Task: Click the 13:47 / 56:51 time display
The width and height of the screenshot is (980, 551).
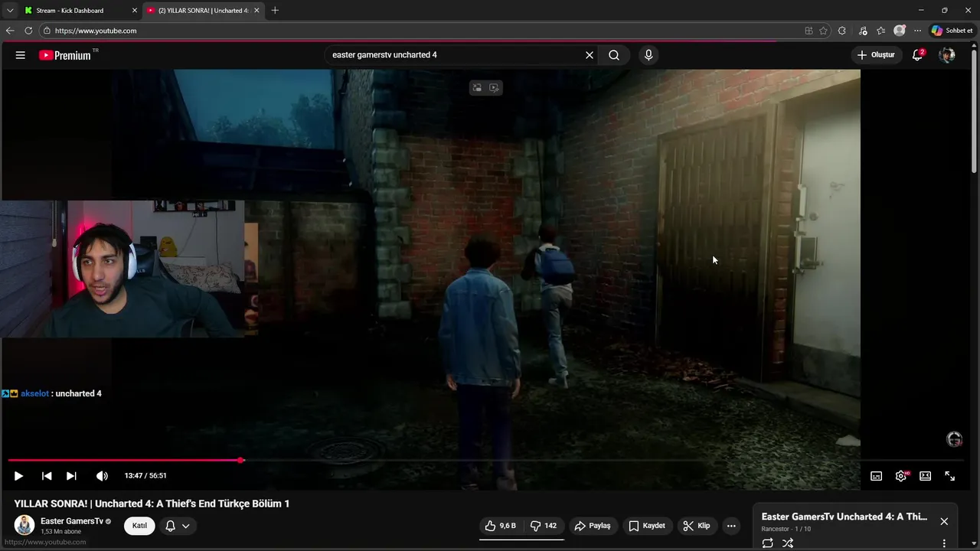Action: click(x=145, y=476)
